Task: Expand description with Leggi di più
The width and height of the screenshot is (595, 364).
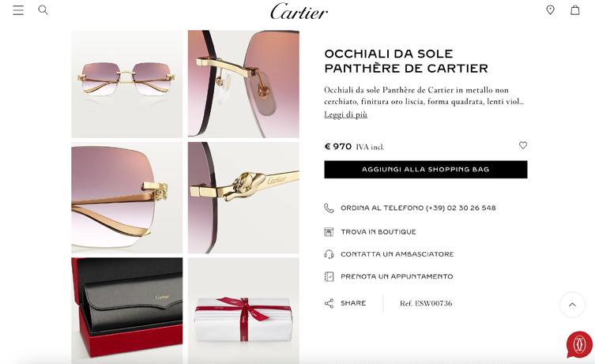Action: click(345, 114)
